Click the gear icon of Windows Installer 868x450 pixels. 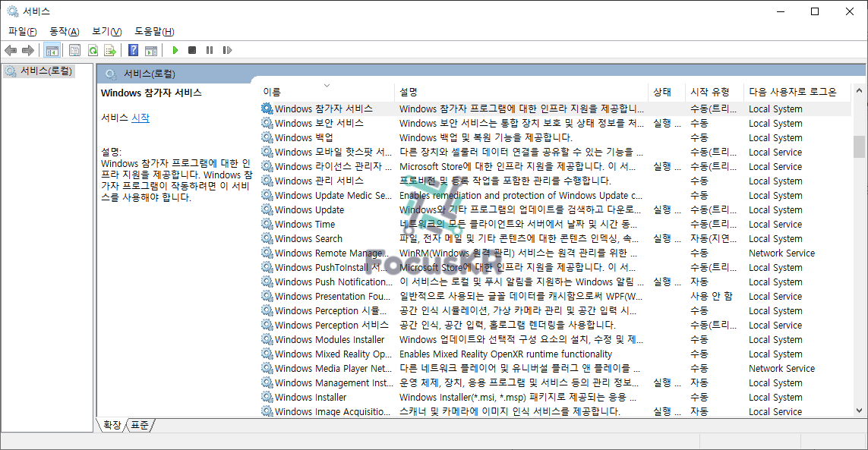pyautogui.click(x=267, y=397)
